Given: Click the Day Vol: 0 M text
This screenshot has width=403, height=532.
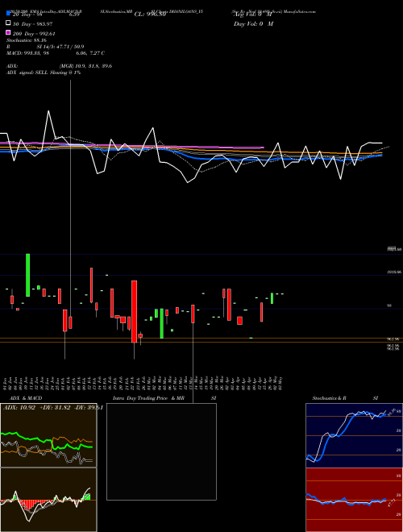Looking at the screenshot, I should 253,23.
